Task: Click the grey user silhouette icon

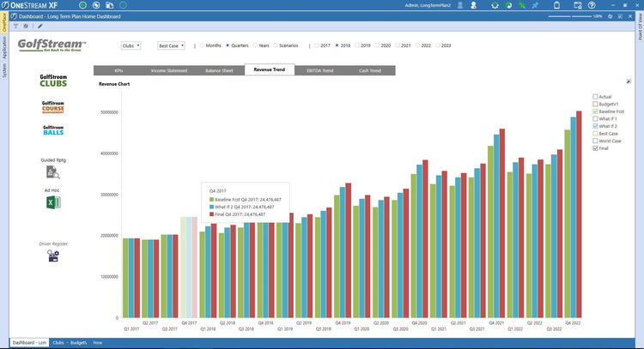Action: (x=460, y=5)
